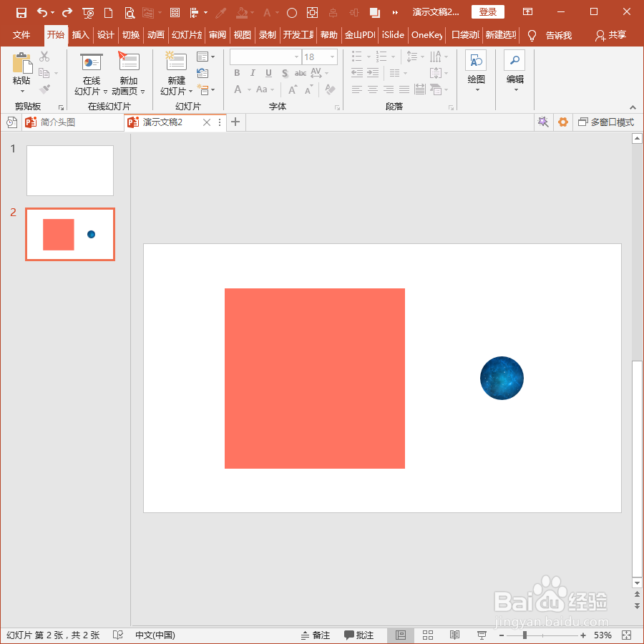Viewport: 644px width, 644px height.
Task: Click the Undo arrow icon
Action: click(42, 12)
